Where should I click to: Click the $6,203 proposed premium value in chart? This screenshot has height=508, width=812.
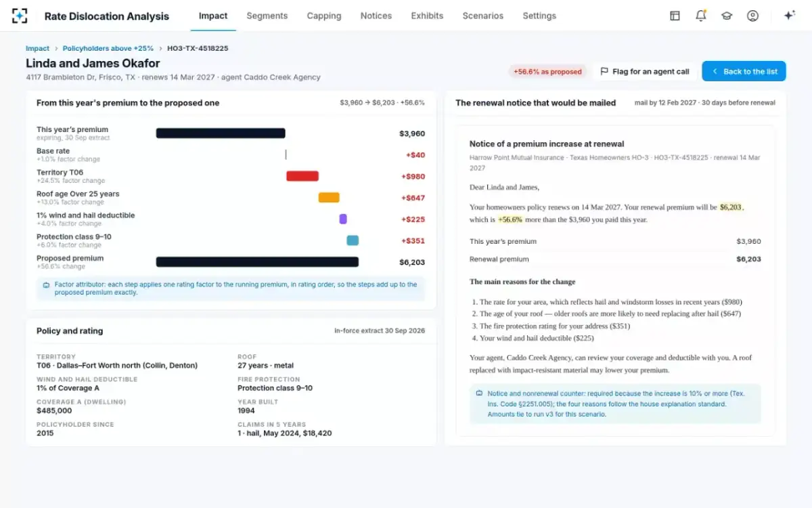pyautogui.click(x=412, y=263)
